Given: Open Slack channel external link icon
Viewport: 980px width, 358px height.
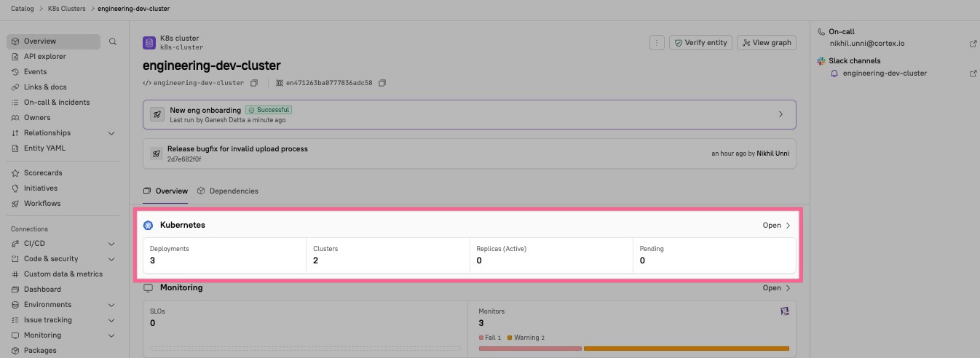Looking at the screenshot, I should pos(973,73).
